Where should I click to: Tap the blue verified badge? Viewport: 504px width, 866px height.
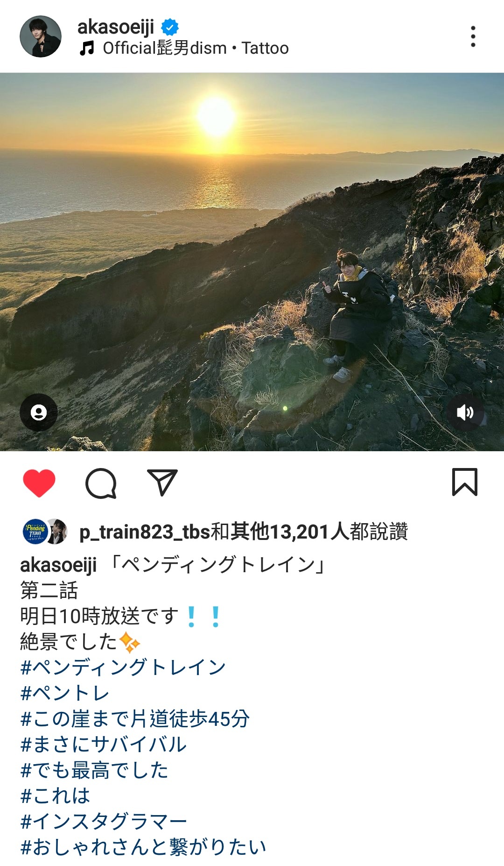170,27
